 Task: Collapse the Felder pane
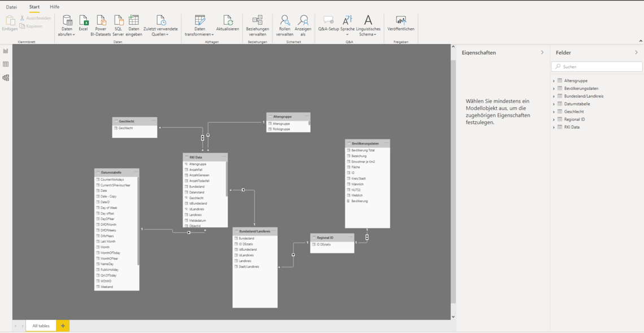(636, 52)
